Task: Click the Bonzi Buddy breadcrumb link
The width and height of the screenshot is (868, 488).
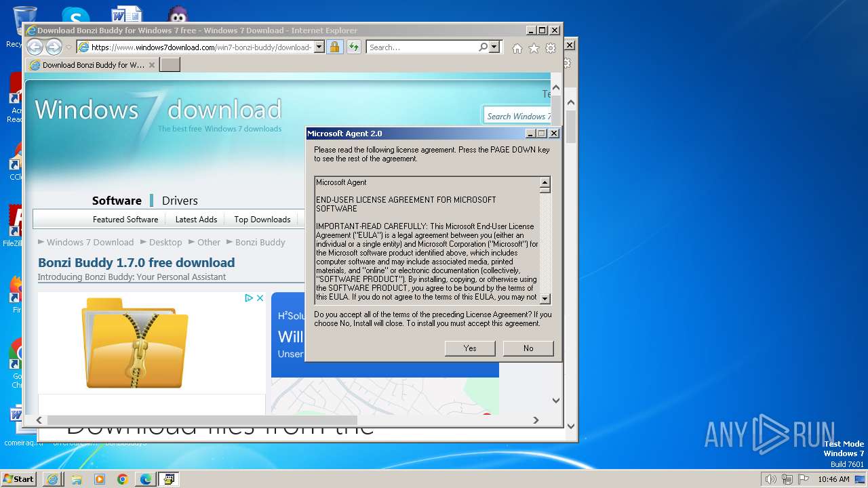Action: tap(260, 242)
